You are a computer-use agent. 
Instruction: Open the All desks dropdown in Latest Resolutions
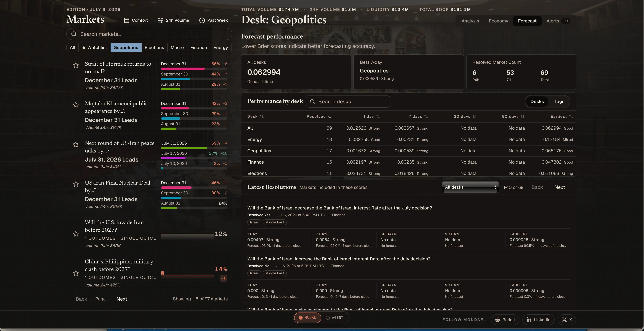pos(470,187)
